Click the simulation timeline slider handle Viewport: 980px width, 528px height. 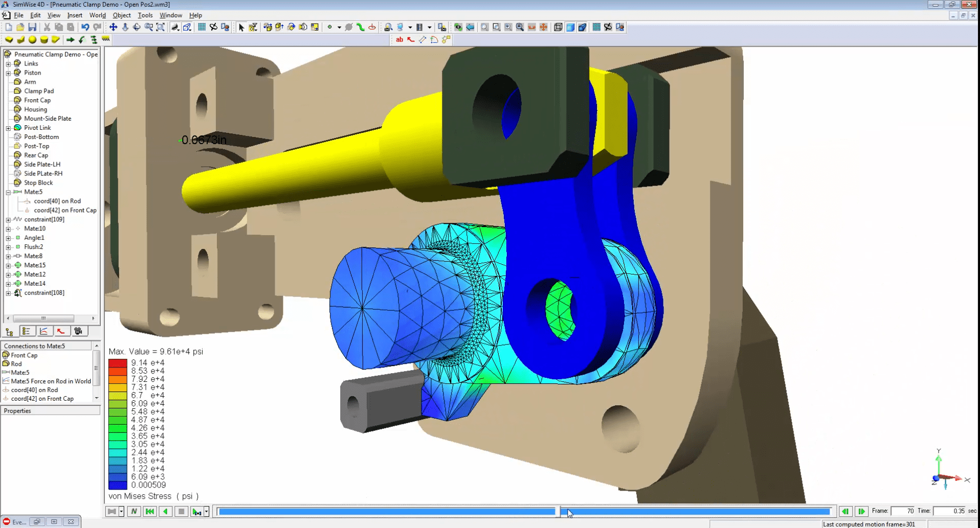pos(558,511)
